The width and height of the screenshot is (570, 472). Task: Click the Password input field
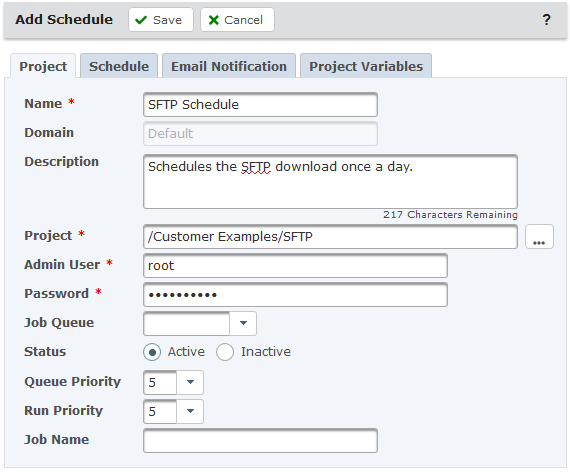[295, 295]
